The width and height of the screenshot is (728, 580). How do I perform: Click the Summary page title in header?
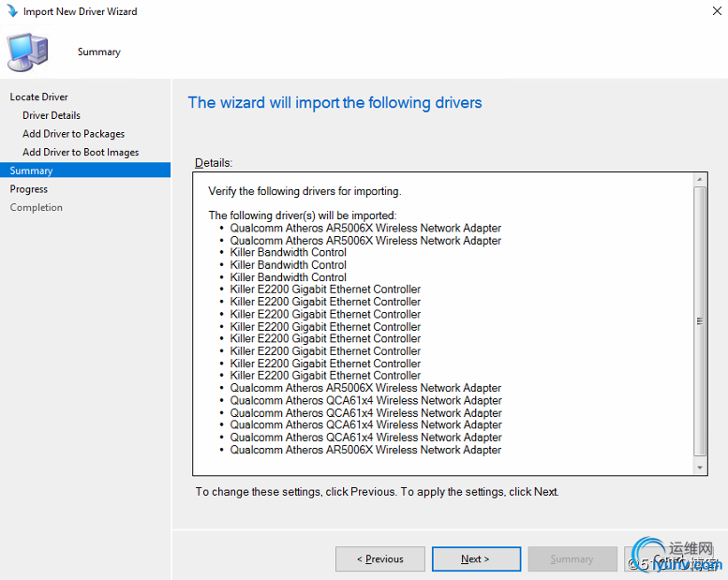[99, 52]
